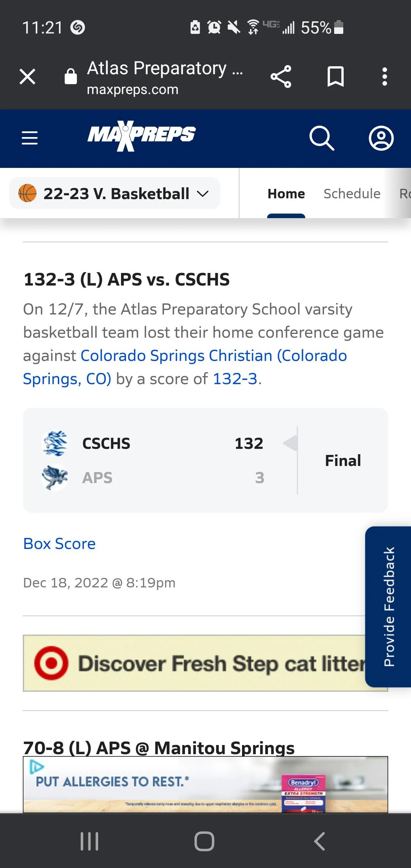This screenshot has height=868, width=411.
Task: Tap the Android back navigation button
Action: (x=320, y=841)
